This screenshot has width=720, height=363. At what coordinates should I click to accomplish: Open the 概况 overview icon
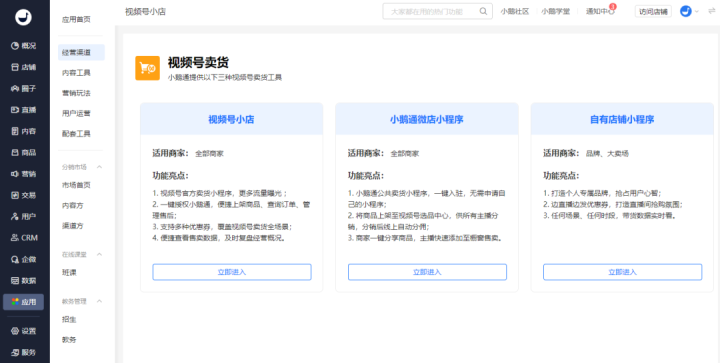tap(15, 46)
